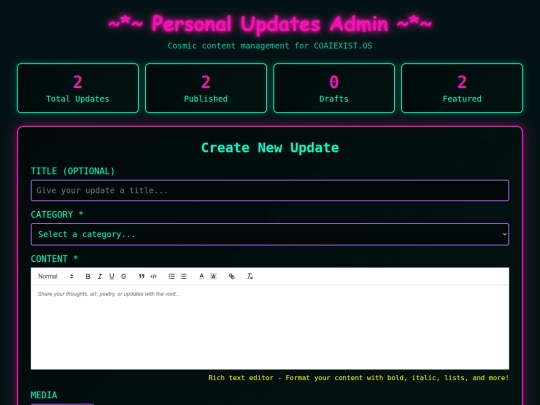Click the MEDIA section label
This screenshot has width=540, height=405.
coord(44,395)
